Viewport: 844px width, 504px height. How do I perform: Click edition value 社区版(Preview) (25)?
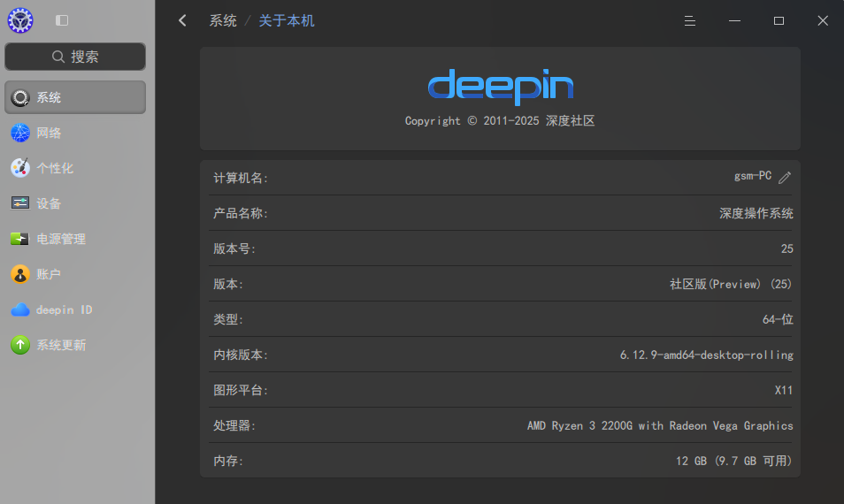[x=731, y=284]
